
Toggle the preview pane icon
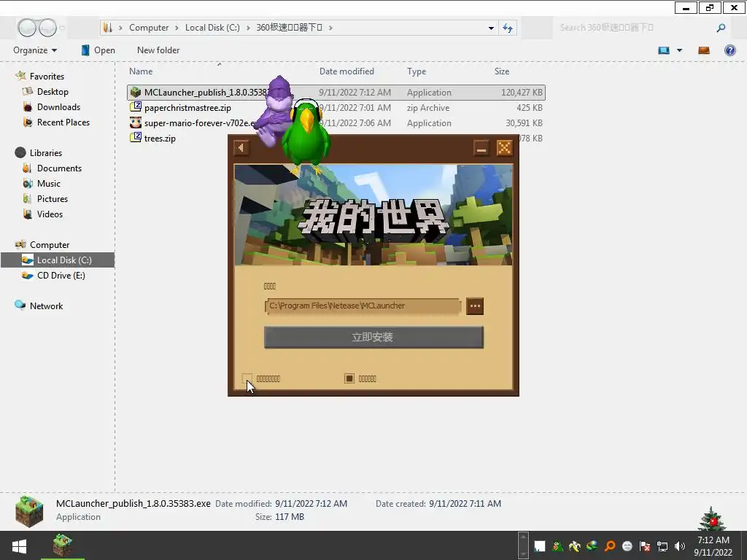(704, 50)
